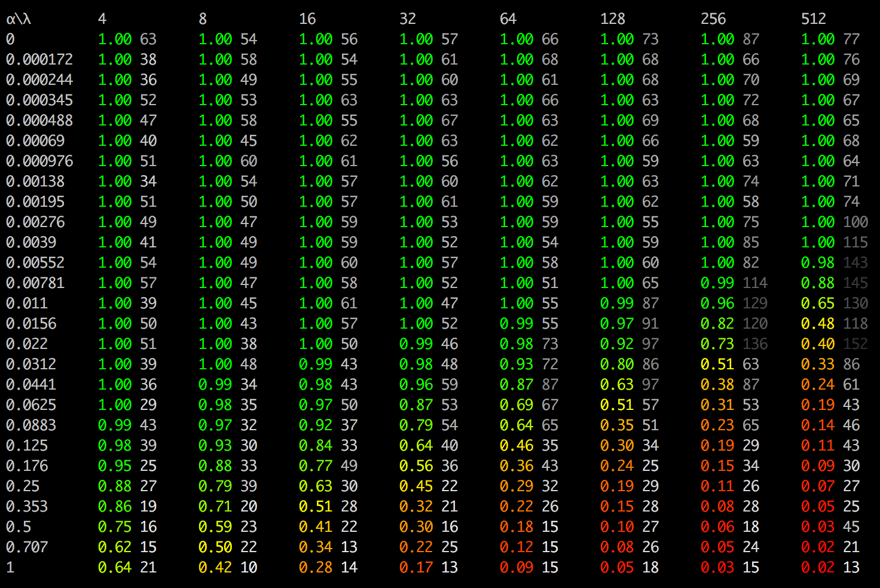Click the value 0.69 in row 0.0625

[x=517, y=405]
